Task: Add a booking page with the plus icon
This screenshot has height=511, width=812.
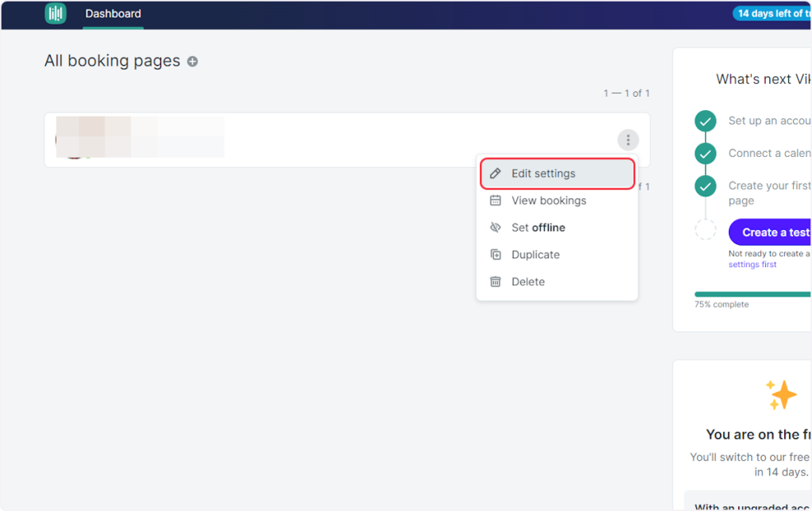Action: click(x=193, y=62)
